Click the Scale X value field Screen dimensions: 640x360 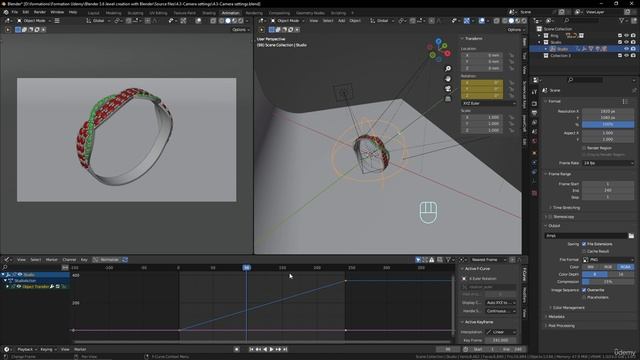pyautogui.click(x=482, y=117)
